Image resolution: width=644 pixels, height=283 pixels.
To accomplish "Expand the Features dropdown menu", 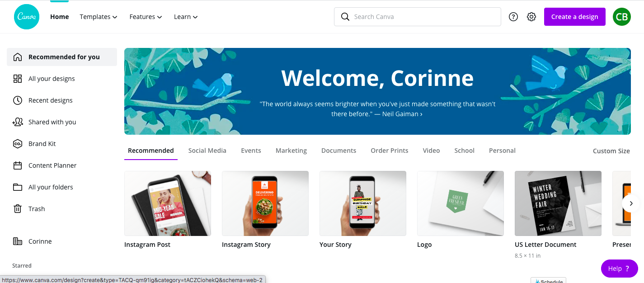I will coord(146,17).
